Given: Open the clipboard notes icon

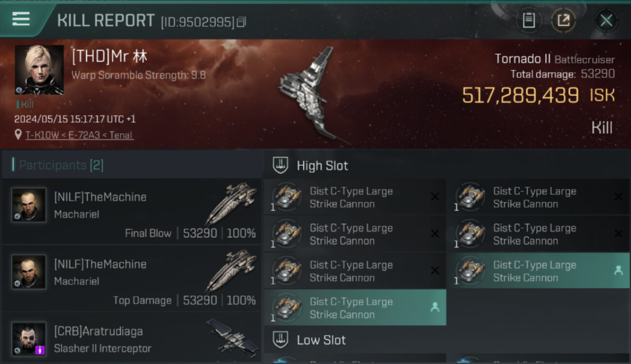Looking at the screenshot, I should tap(529, 20).
